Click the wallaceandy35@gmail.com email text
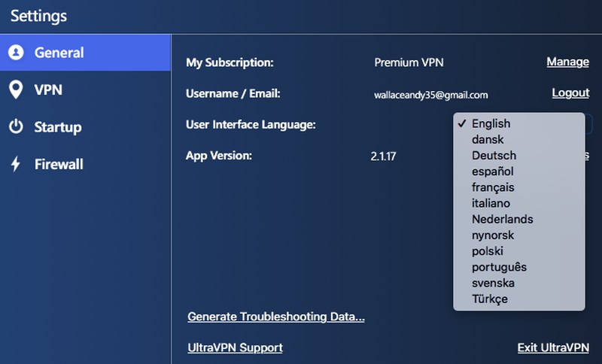This screenshot has height=364, width=602. (430, 95)
